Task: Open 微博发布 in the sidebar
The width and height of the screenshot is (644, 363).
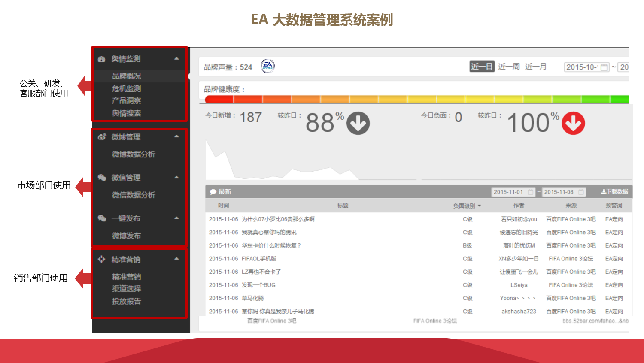Action: 127,236
